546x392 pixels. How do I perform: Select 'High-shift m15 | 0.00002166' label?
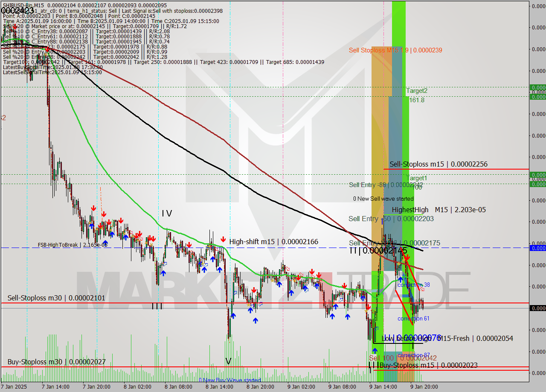coord(273,242)
